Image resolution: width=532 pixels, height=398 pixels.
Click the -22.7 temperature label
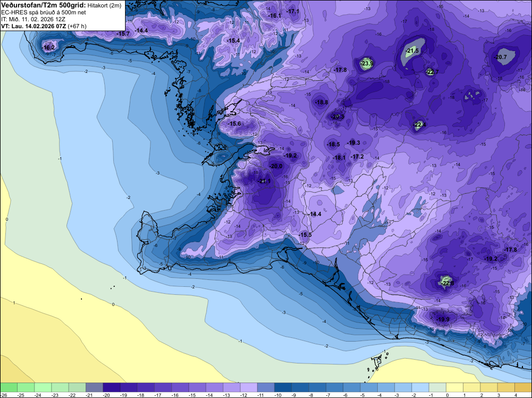click(432, 72)
